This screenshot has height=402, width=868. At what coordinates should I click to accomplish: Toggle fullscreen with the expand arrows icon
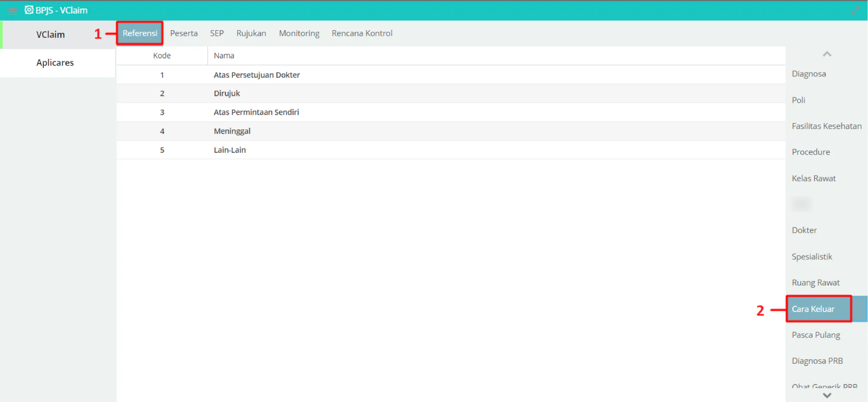[855, 10]
